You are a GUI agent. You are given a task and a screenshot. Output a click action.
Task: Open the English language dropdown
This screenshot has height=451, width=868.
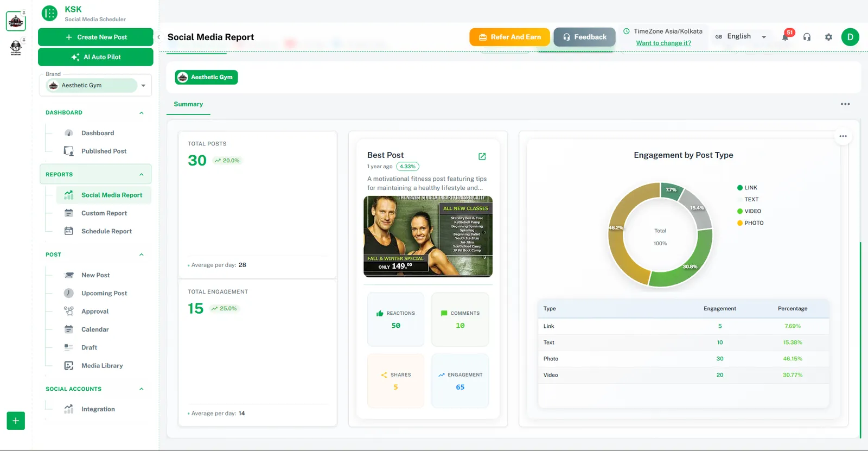741,36
